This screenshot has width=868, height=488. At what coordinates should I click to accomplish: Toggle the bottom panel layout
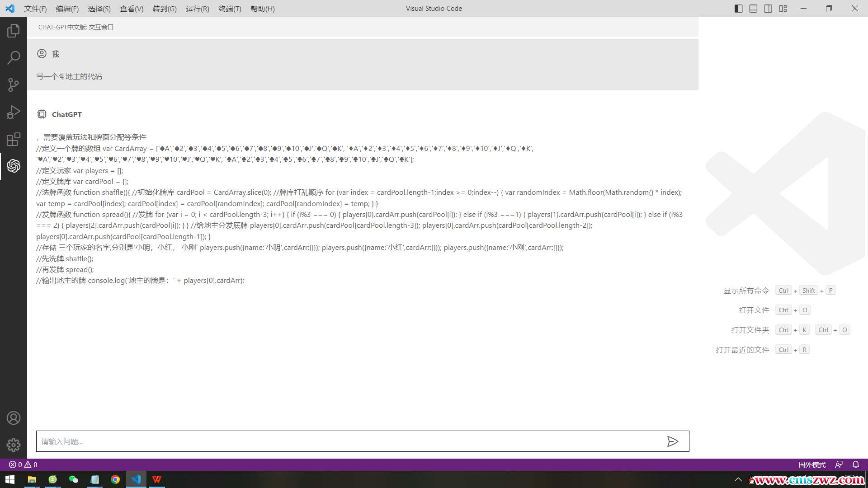click(753, 9)
